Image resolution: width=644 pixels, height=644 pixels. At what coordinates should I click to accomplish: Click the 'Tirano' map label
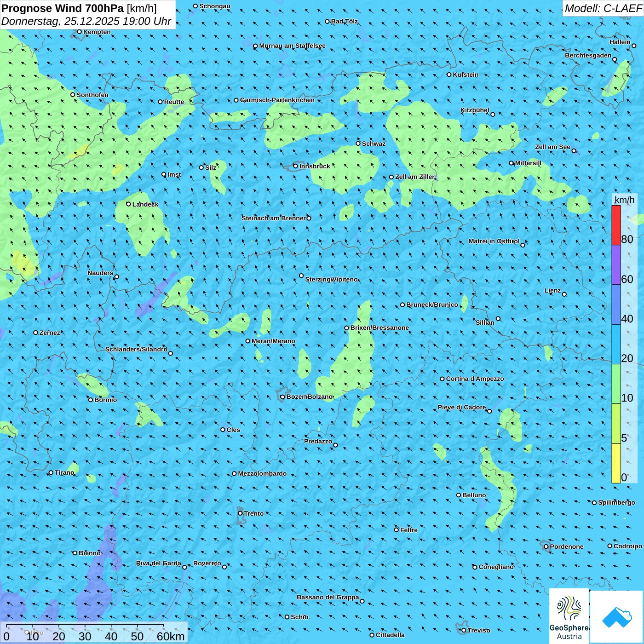64,472
